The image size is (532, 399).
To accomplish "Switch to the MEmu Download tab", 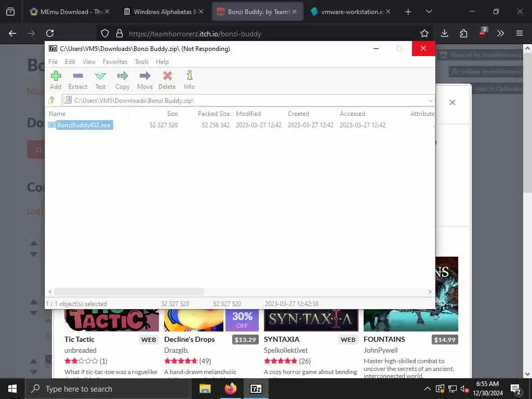I will (70, 12).
